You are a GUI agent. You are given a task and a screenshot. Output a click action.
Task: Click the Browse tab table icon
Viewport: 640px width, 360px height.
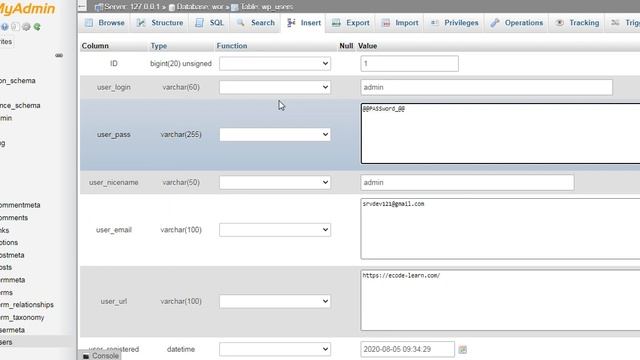click(89, 23)
